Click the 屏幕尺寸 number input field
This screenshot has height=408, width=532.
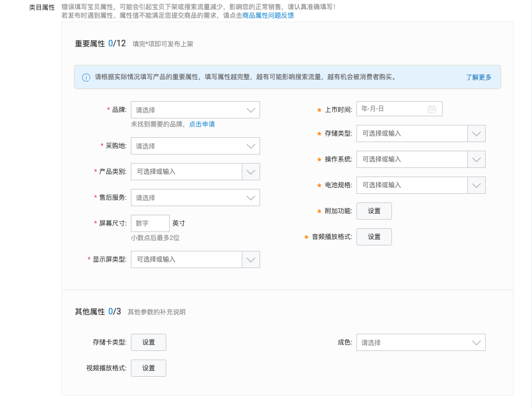tap(150, 223)
